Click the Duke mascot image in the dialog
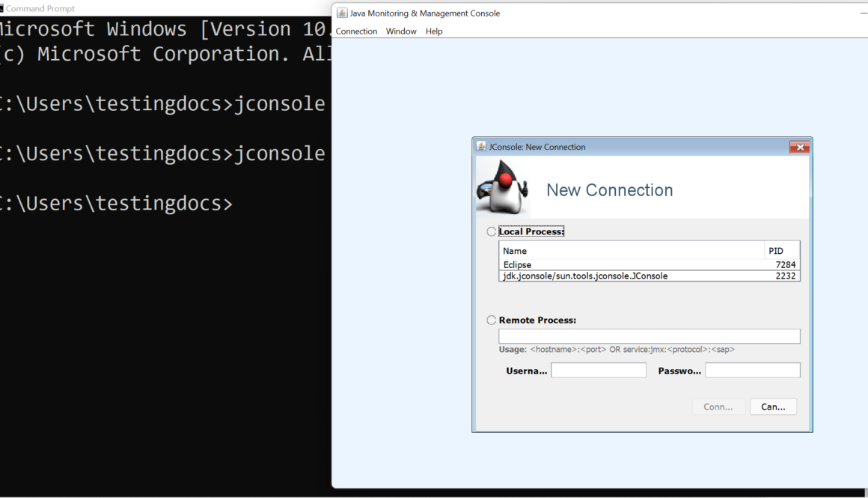The height and width of the screenshot is (498, 868). (501, 188)
